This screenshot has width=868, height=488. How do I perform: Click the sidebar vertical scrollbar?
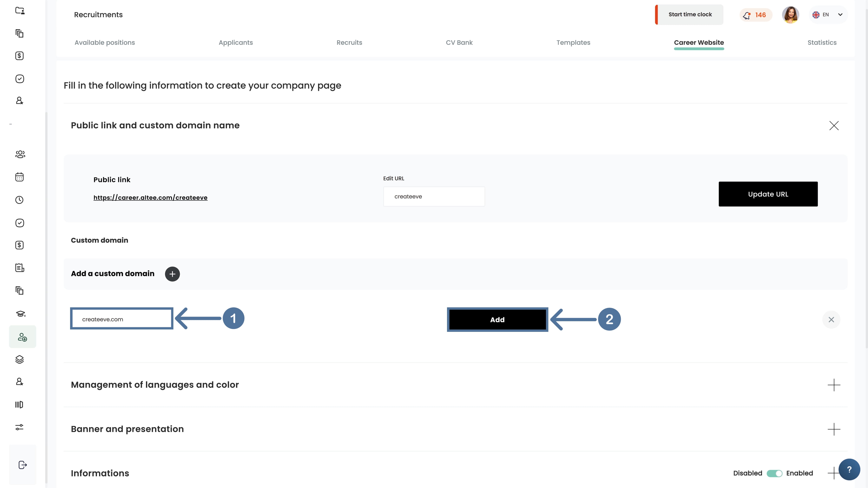[x=46, y=298]
